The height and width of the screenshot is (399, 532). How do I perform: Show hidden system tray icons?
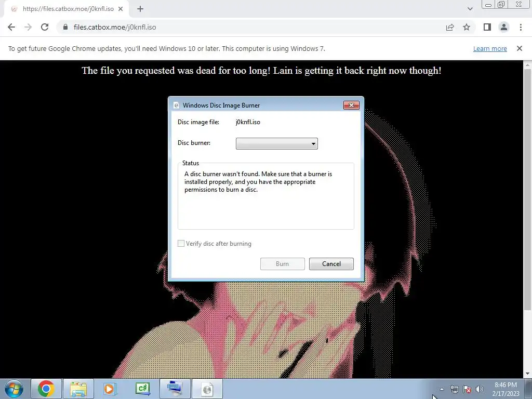442,389
